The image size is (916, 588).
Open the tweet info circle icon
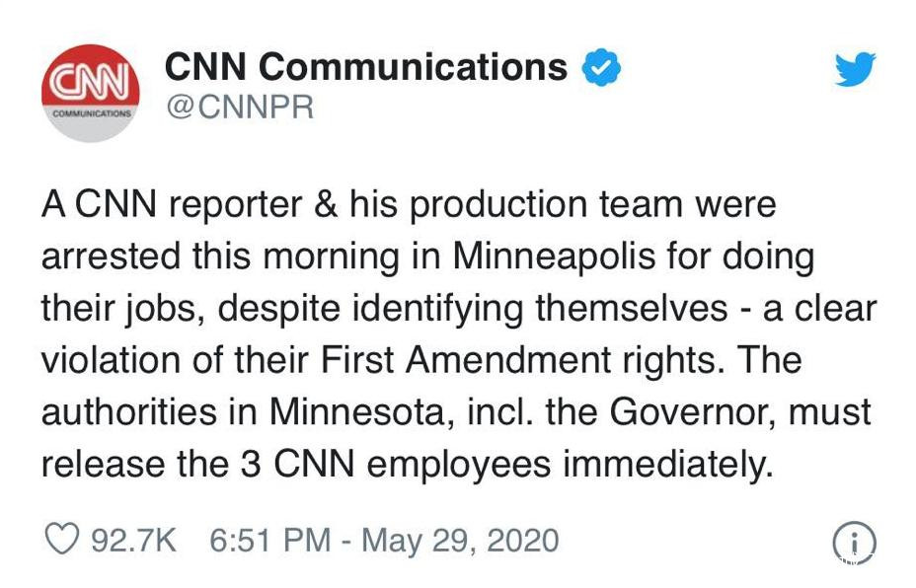(x=854, y=541)
